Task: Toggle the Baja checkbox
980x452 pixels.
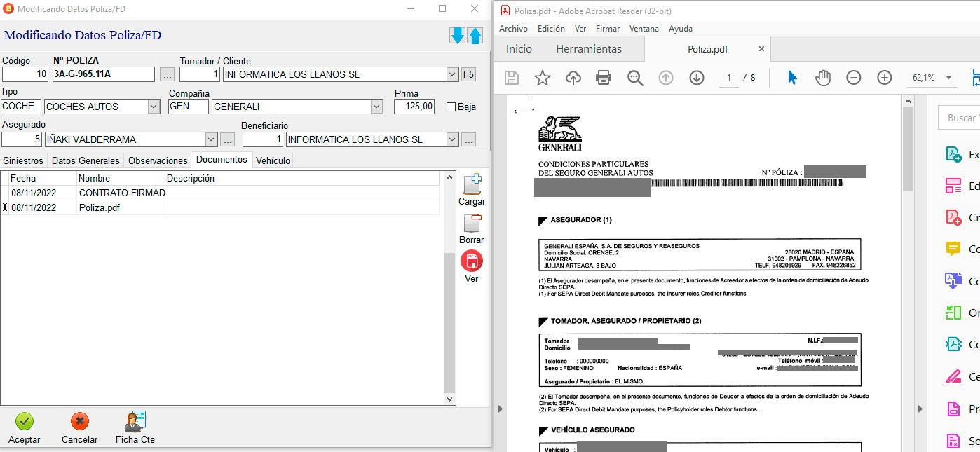Action: coord(451,107)
